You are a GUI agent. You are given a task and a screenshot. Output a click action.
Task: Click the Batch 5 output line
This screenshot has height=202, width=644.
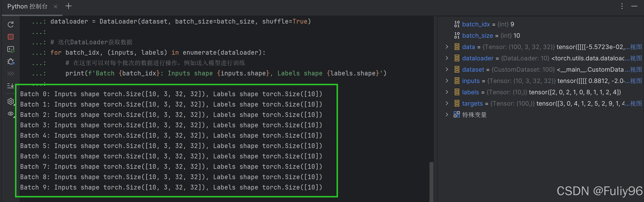pos(171,146)
